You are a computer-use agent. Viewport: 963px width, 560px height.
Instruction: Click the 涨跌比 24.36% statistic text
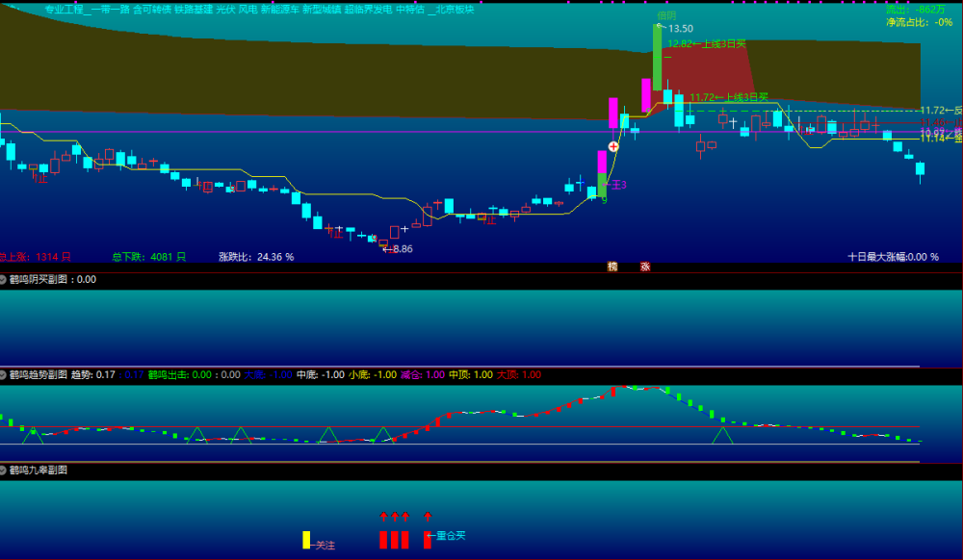pyautogui.click(x=256, y=257)
